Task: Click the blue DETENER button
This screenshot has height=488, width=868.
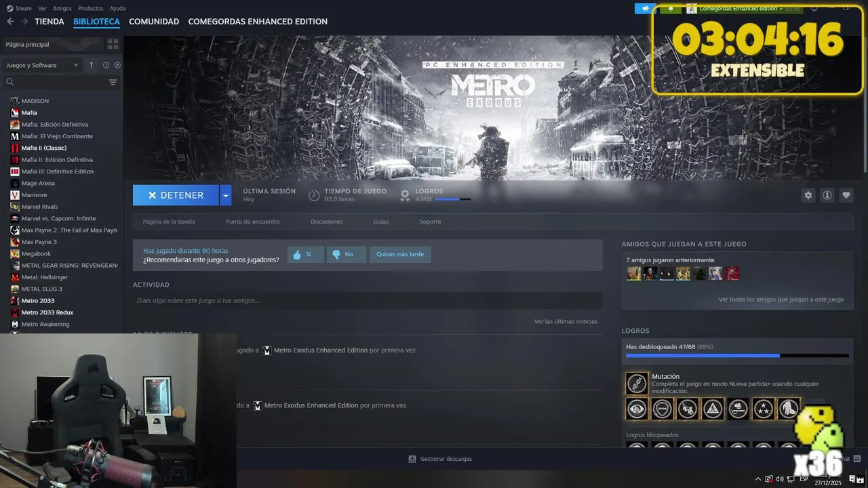Action: pyautogui.click(x=176, y=195)
